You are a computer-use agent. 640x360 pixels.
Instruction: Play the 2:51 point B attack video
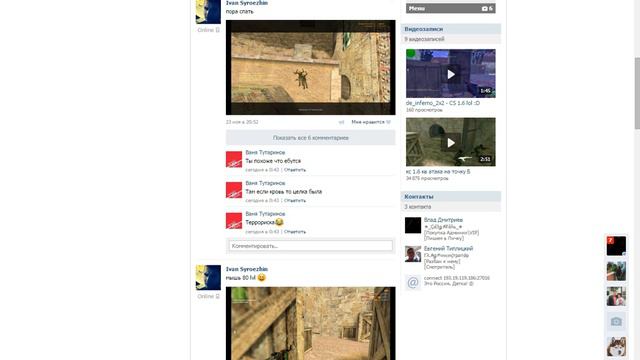pyautogui.click(x=451, y=142)
